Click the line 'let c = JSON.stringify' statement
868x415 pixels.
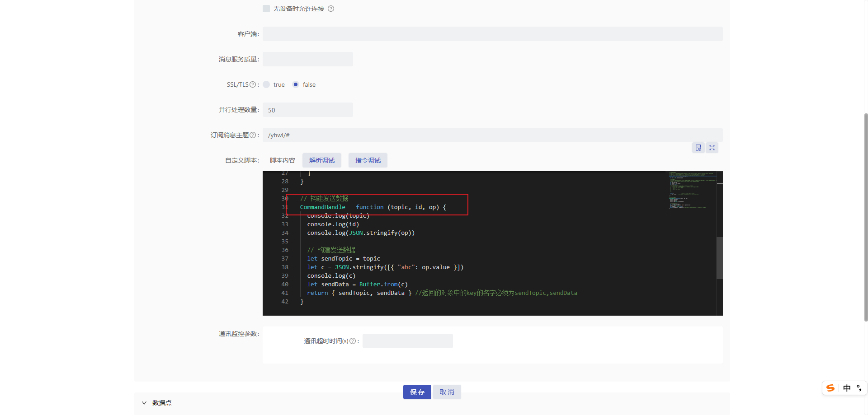(385, 267)
